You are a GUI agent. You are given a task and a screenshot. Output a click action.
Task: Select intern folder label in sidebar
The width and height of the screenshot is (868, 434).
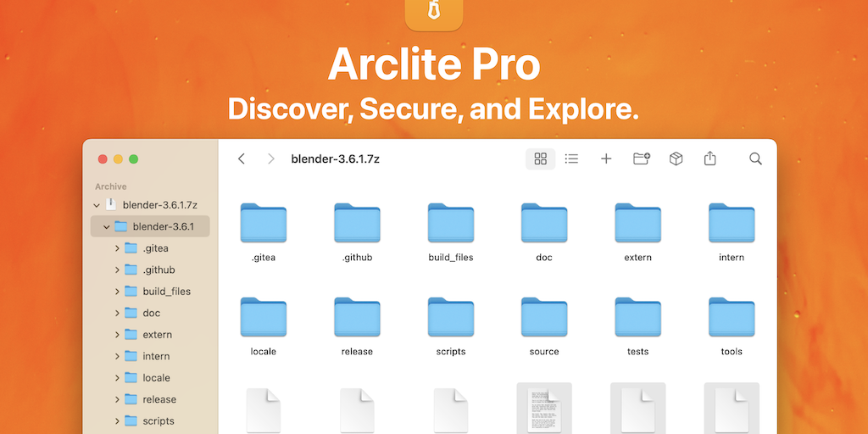(156, 356)
